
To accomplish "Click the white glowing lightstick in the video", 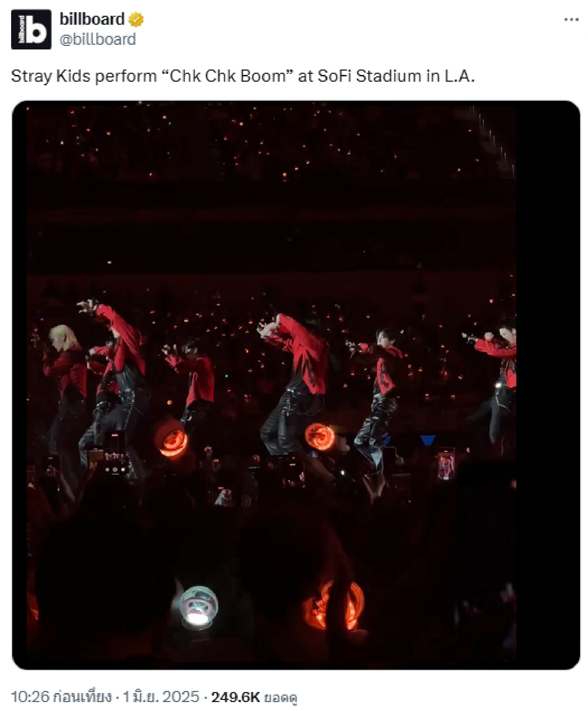I will (x=198, y=606).
